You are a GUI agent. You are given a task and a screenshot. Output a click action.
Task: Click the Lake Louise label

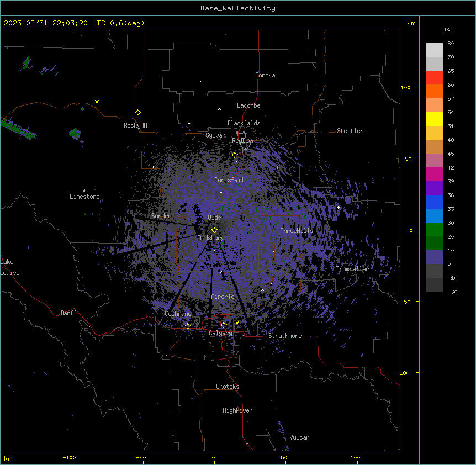10,267
